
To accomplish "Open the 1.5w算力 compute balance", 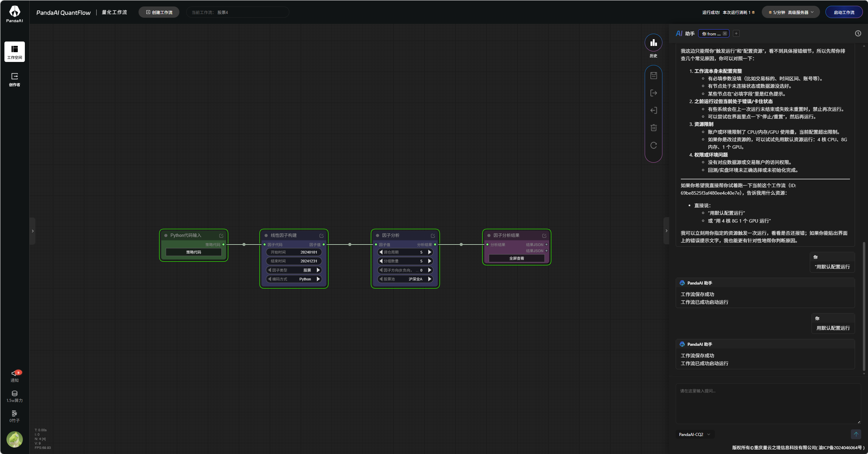I will click(15, 396).
